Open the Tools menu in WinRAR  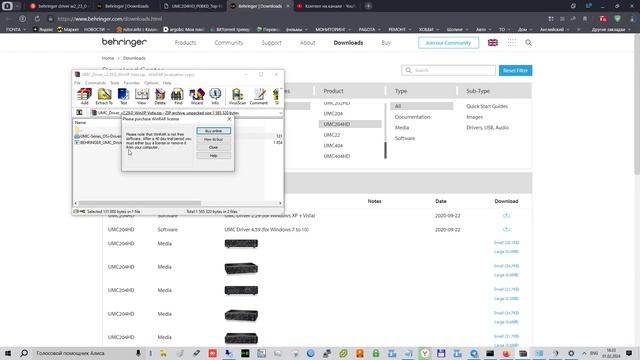click(x=115, y=83)
